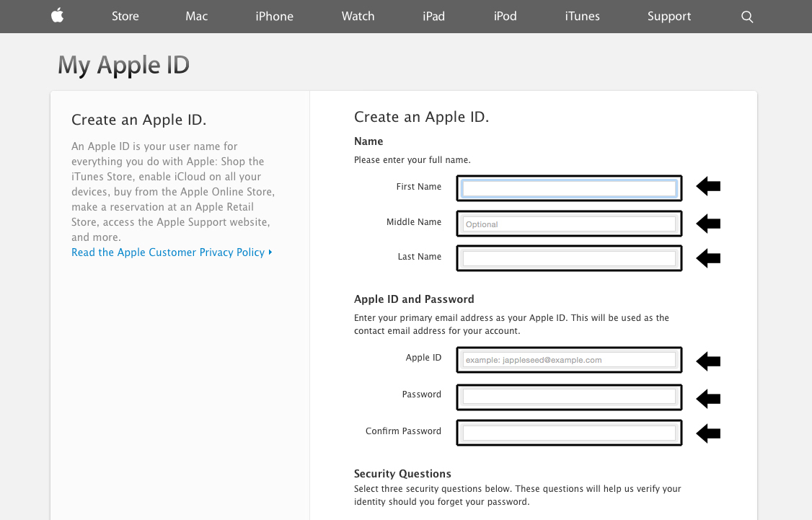This screenshot has height=520, width=812.
Task: Open the Watch navigation item
Action: click(358, 16)
